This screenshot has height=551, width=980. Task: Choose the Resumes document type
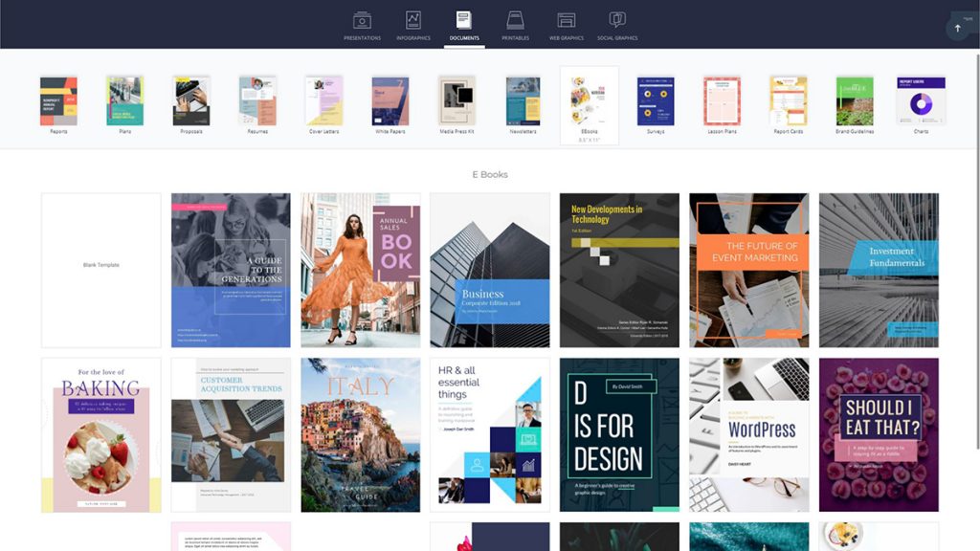pos(257,105)
